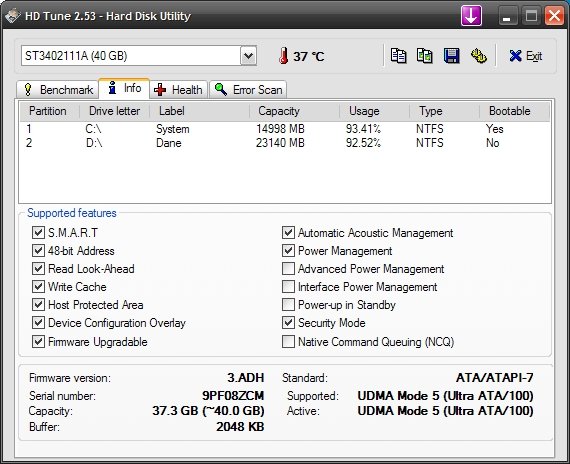570x464 pixels.
Task: Click the 23140 MB capacity value
Action: 280,143
